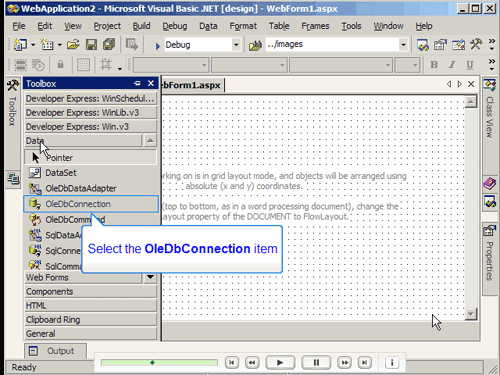Viewport: 500px width, 375px height.
Task: Click the playback progress slider
Action: pyautogui.click(x=159, y=362)
